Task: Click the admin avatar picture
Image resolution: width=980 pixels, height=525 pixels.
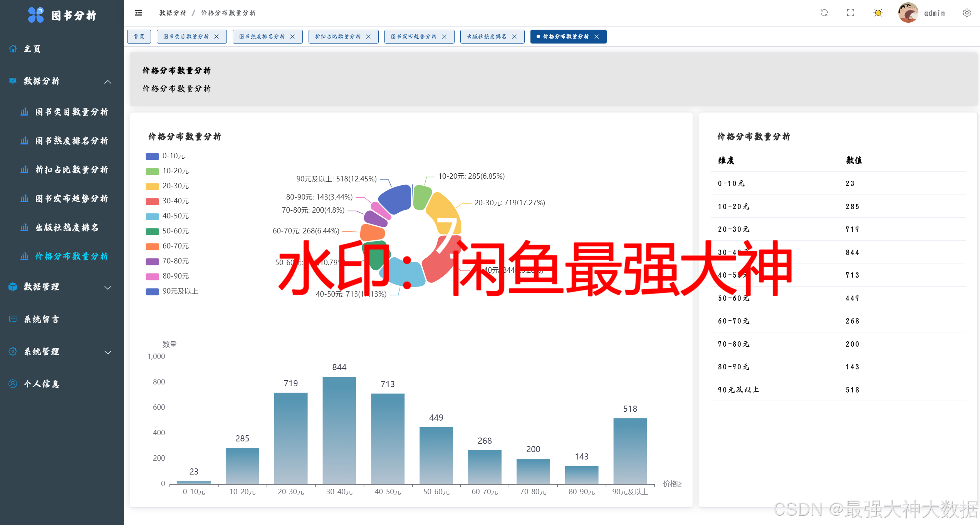Action: 908,13
